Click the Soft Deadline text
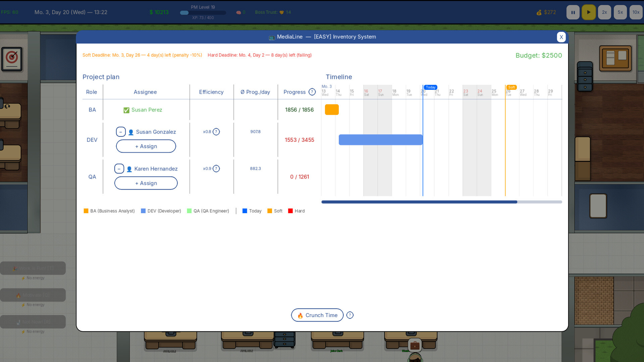The height and width of the screenshot is (362, 644). 142,55
